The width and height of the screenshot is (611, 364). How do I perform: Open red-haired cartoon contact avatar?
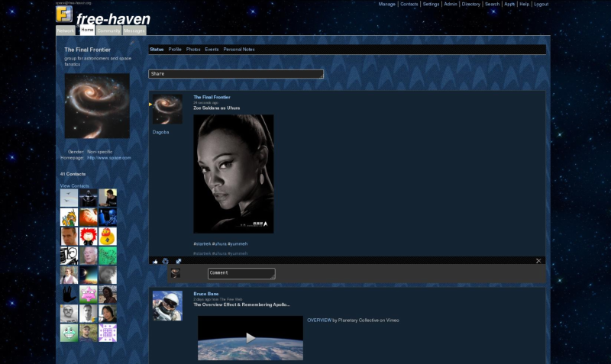89,237
